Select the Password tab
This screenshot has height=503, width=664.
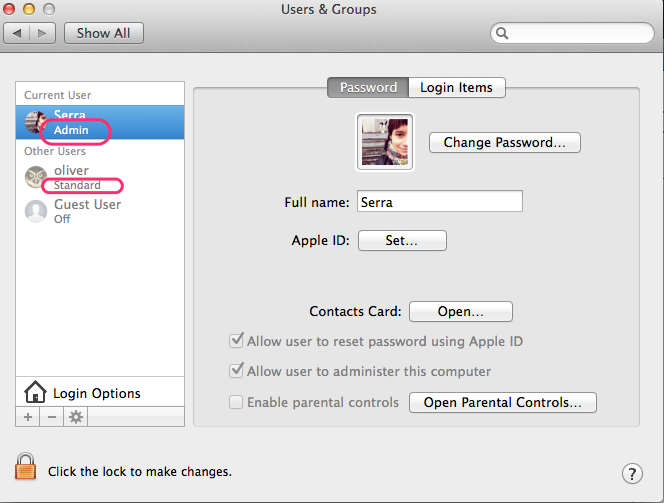(x=368, y=87)
